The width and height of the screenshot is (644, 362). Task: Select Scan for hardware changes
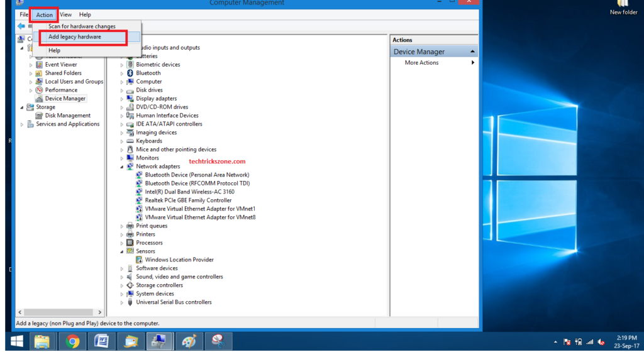click(x=82, y=26)
